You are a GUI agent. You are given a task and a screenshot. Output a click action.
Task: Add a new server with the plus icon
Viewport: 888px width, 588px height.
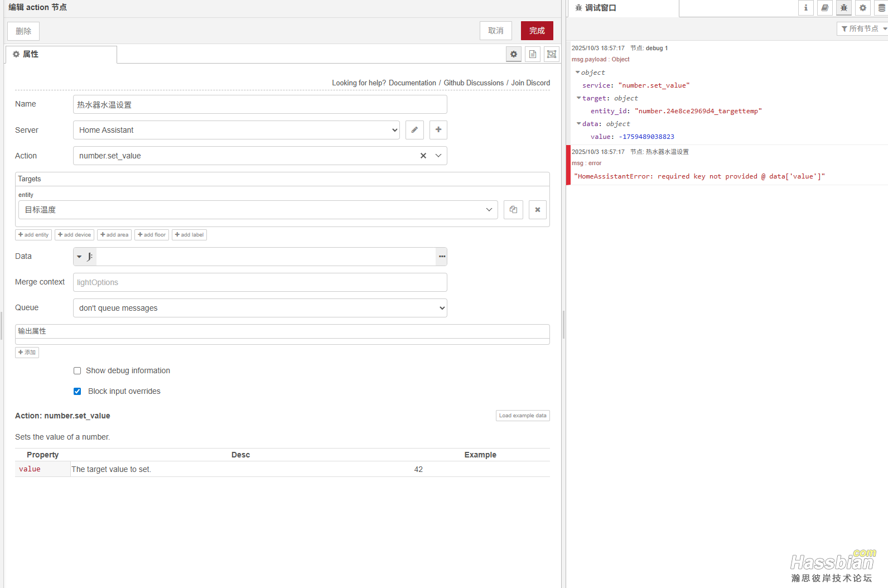(x=438, y=130)
